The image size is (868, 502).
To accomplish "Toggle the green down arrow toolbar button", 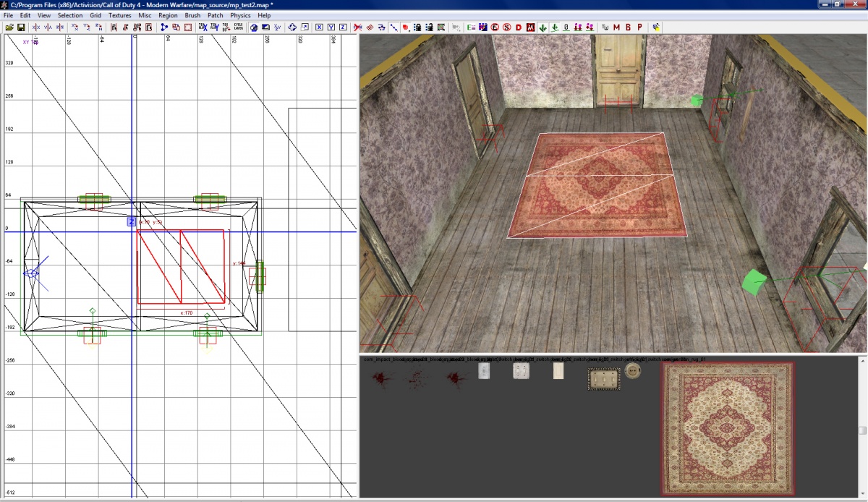I will pyautogui.click(x=542, y=27).
